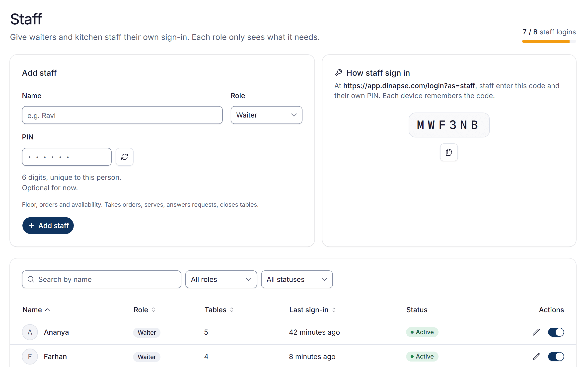Click the '42 minutes ago' sign-in cell
The height and width of the screenshot is (367, 588).
pyautogui.click(x=314, y=332)
